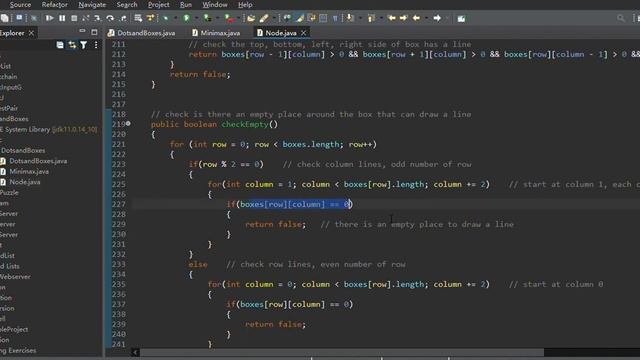Screen dimensions: 640x360
Task: Open the Project menu
Action: (x=158, y=4)
